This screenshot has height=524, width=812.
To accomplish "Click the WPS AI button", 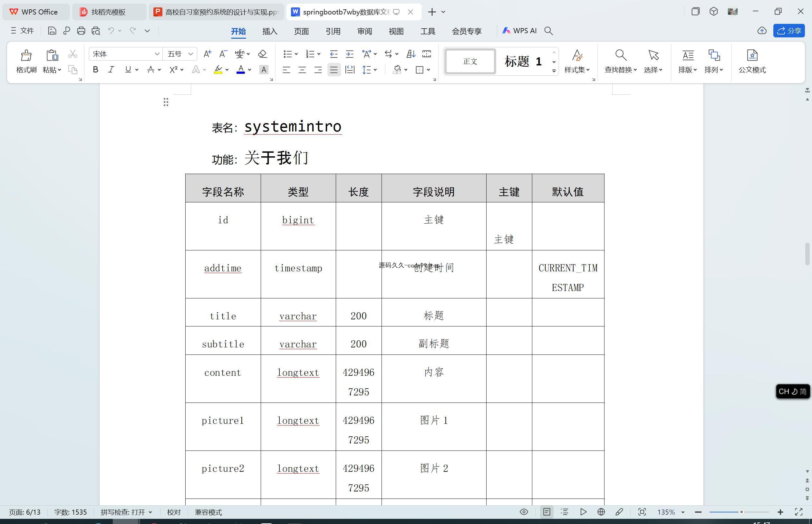I will pos(519,31).
